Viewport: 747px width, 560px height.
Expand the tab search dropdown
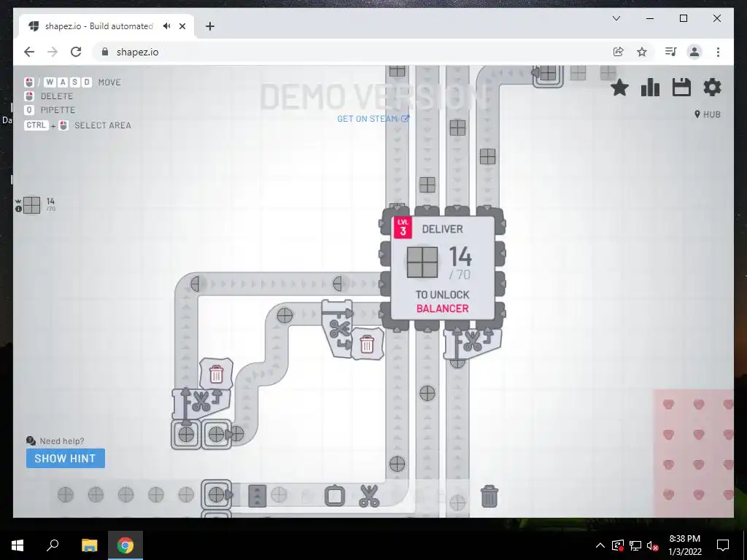coord(616,18)
